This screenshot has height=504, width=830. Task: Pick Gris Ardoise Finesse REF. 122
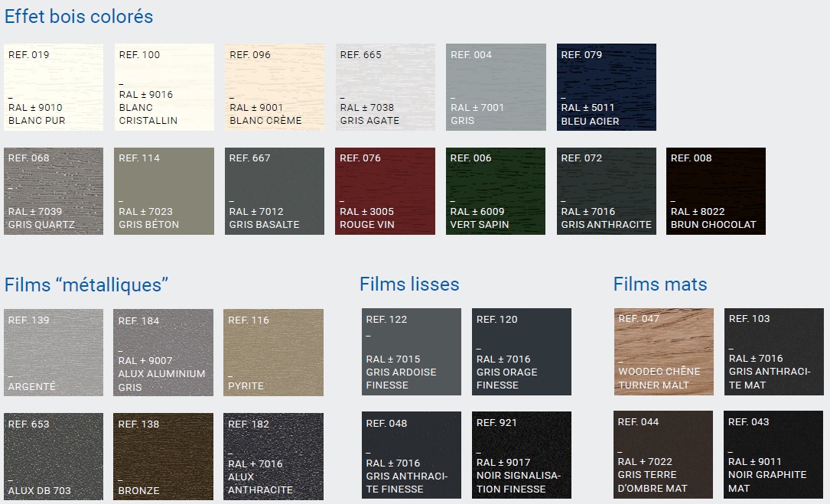point(412,352)
